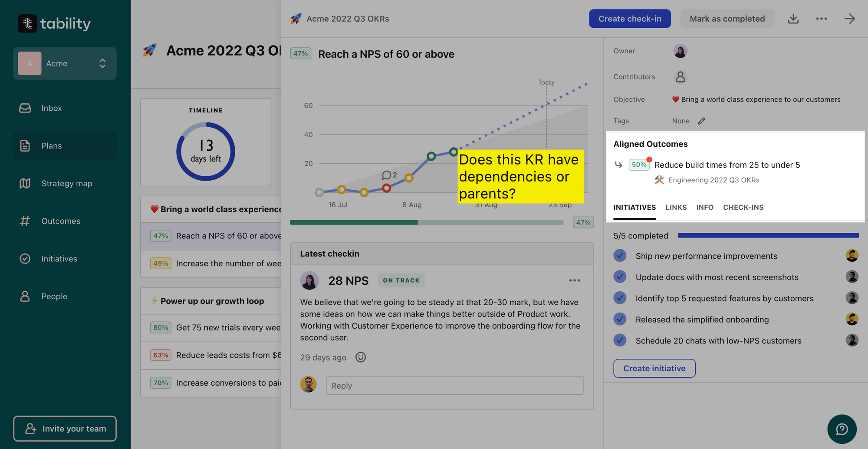Click the 13 days left timeline ring

[206, 152]
